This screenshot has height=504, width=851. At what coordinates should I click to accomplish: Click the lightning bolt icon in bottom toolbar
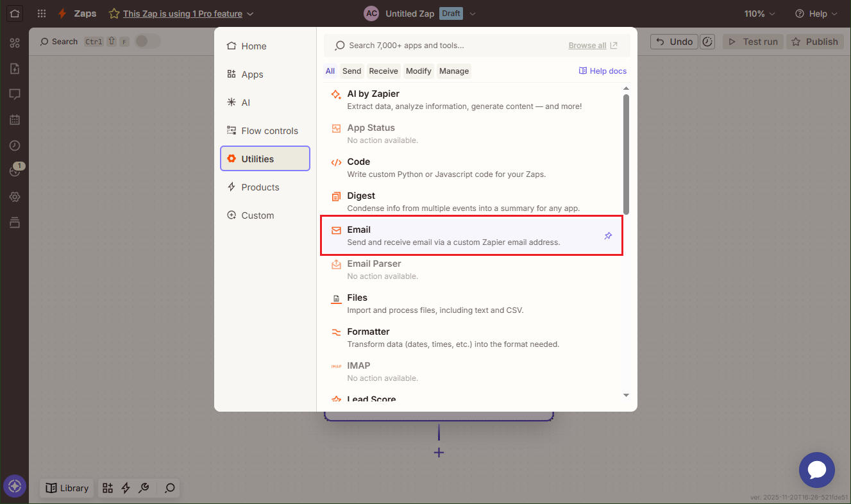point(126,488)
